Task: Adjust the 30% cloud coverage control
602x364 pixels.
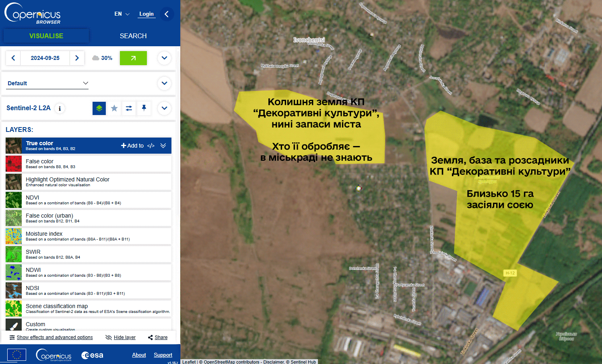Action: pos(102,58)
